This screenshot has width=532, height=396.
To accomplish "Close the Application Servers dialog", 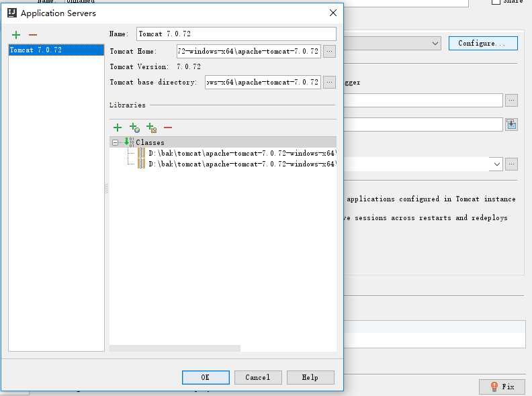I will [x=333, y=13].
